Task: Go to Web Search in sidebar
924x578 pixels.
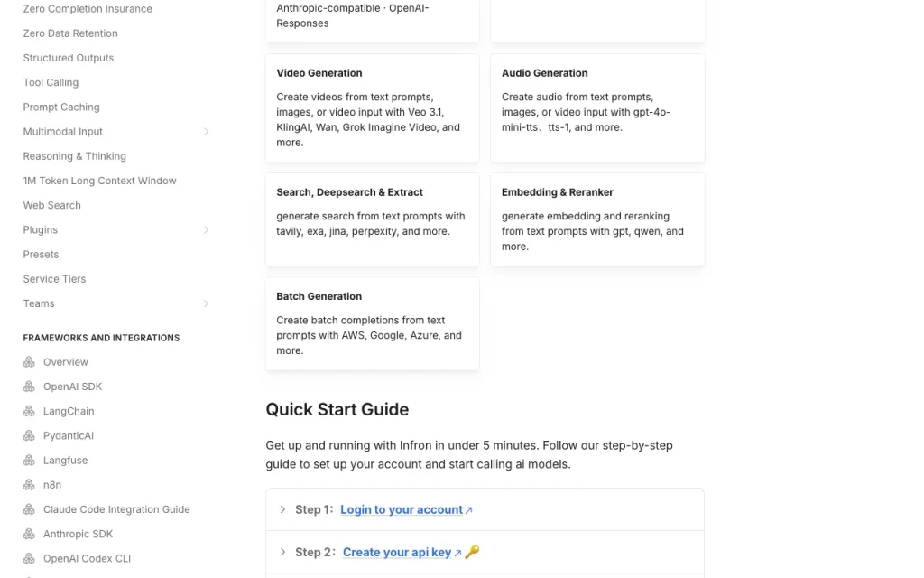Action: click(51, 205)
